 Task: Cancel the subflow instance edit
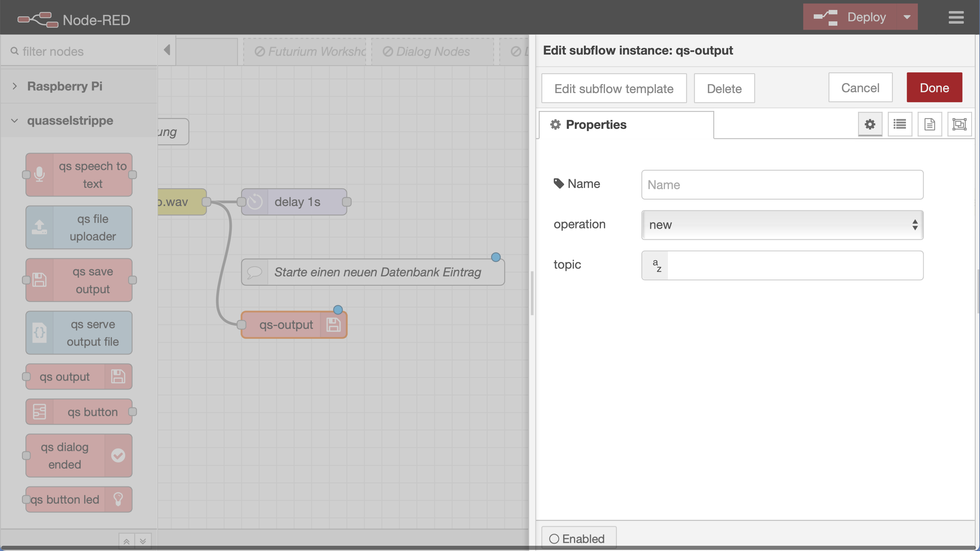(x=860, y=88)
